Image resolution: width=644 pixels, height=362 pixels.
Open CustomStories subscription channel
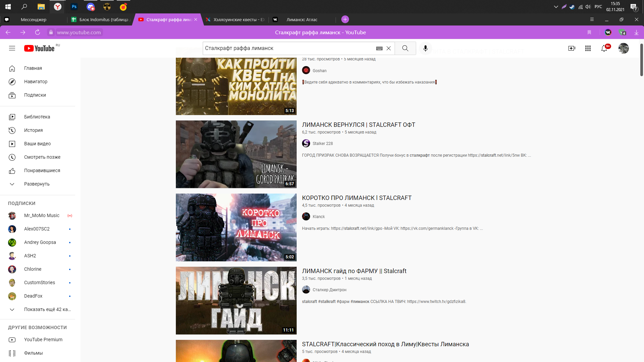point(38,282)
